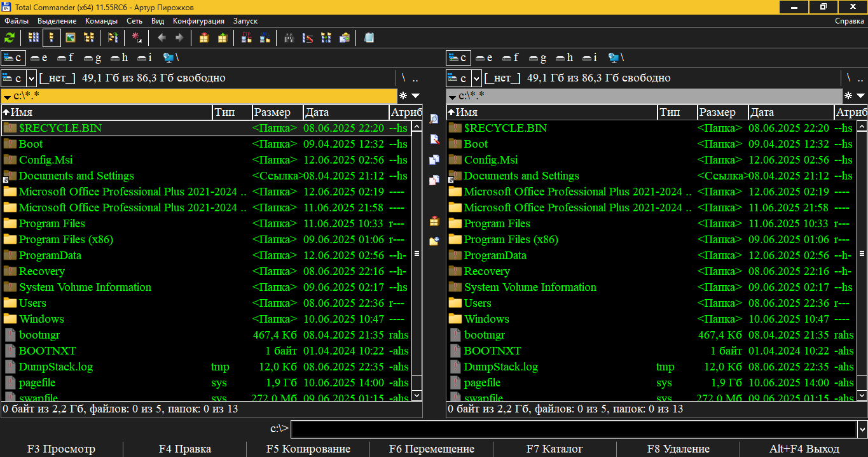Click the right panel scroll down arrow
This screenshot has height=457, width=868.
[862, 395]
